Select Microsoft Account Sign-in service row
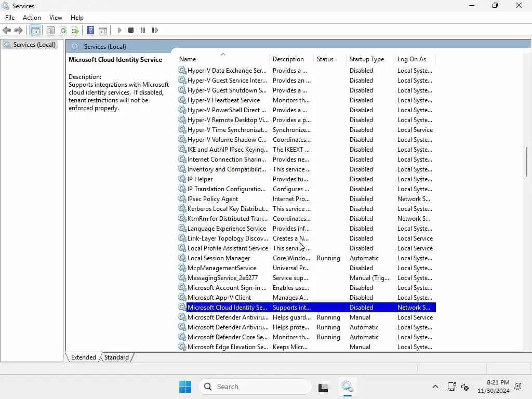The height and width of the screenshot is (399, 532). (307, 287)
